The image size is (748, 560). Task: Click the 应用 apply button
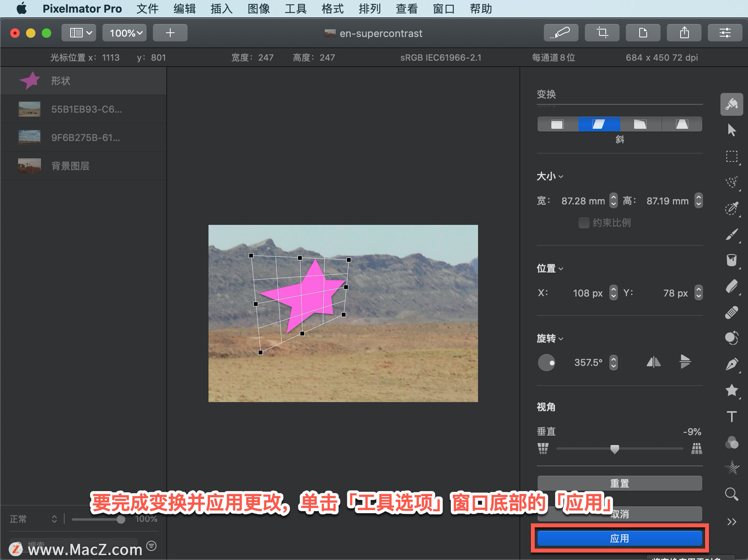[620, 538]
